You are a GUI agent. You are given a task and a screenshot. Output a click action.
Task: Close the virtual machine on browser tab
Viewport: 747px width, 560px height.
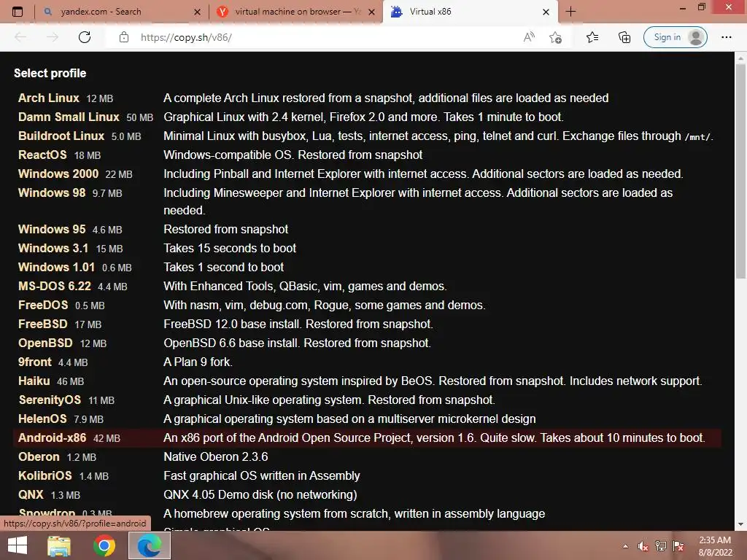coord(371,12)
